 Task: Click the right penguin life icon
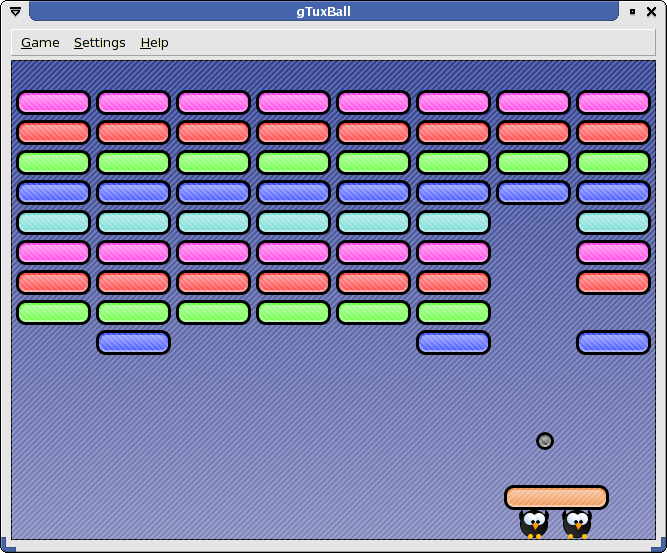(577, 522)
